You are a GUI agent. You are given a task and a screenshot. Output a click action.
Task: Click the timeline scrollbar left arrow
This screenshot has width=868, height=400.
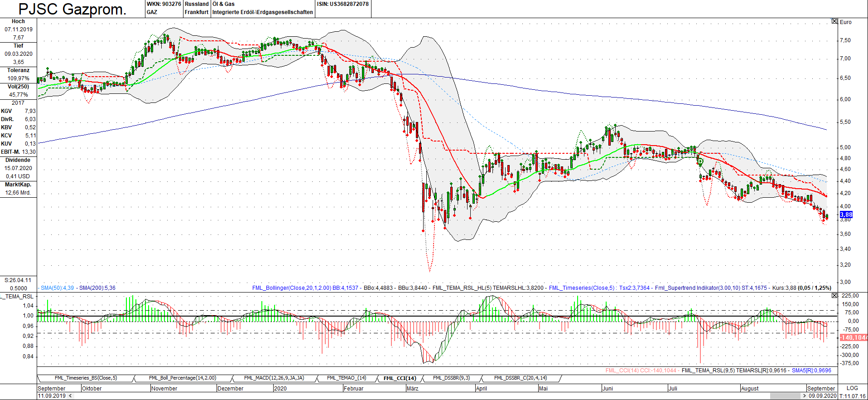tap(70, 396)
